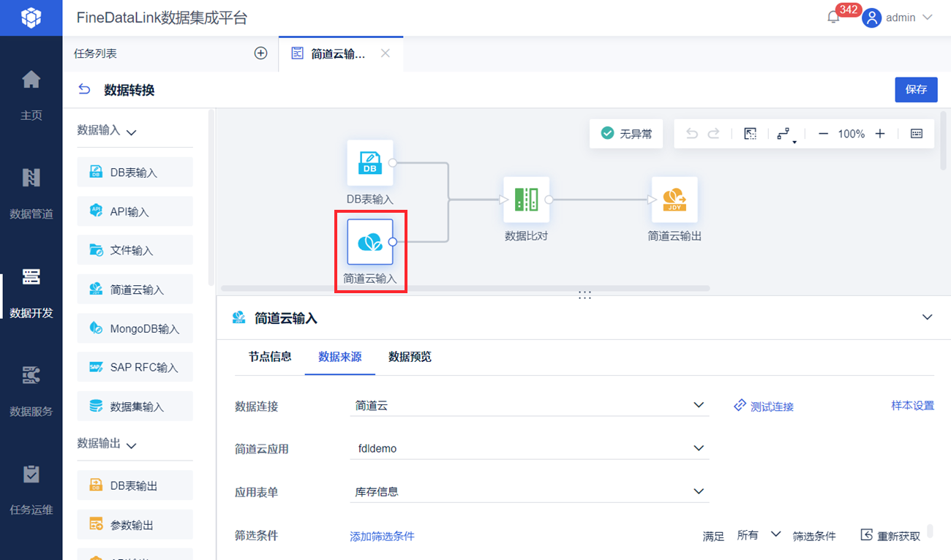The image size is (951, 560).
Task: Select the 简道云输出 node icon
Action: 674,199
